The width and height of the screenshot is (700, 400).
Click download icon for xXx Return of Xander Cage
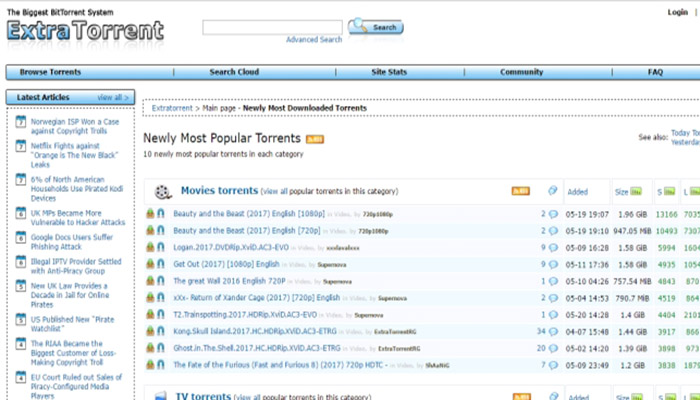coord(150,298)
